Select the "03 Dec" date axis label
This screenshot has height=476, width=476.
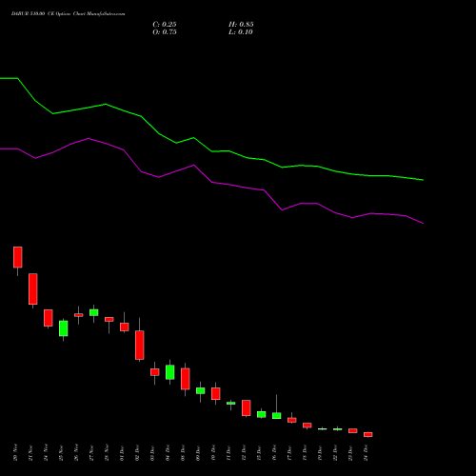(152, 452)
